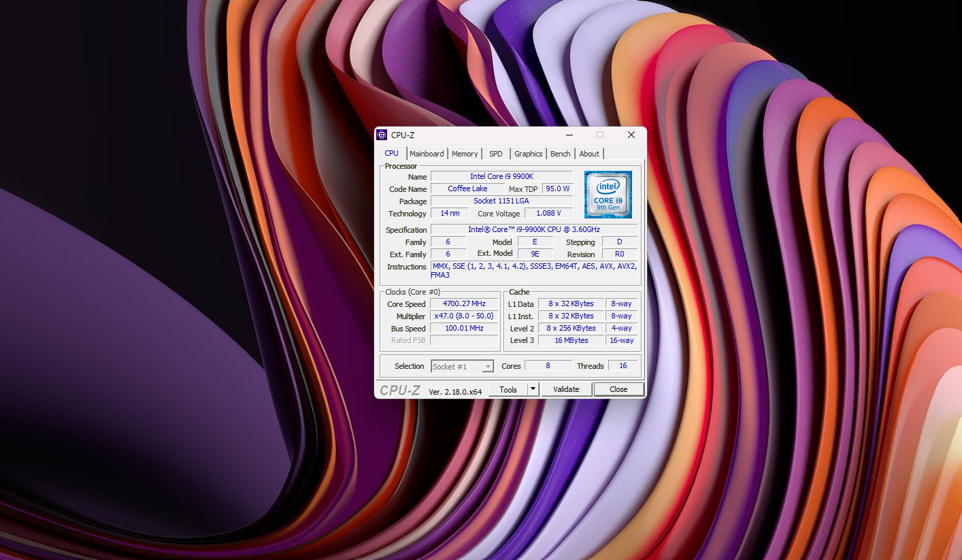Screen dimensions: 962x560
Task: Open the About tab
Action: coord(589,154)
